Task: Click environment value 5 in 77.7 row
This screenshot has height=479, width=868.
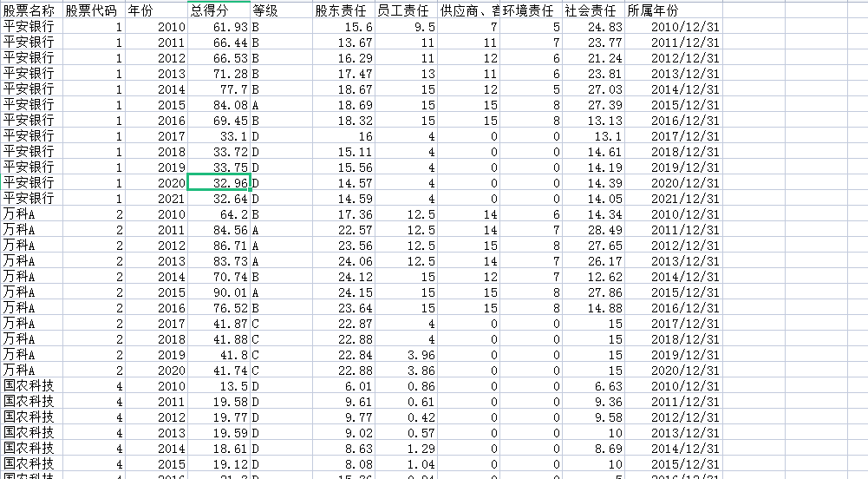Action: coord(532,89)
